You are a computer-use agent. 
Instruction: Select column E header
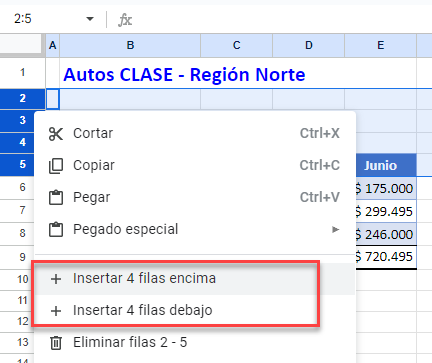tap(381, 45)
